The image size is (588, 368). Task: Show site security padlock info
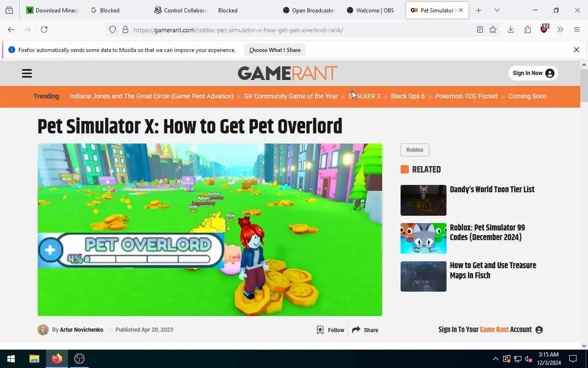coord(125,30)
